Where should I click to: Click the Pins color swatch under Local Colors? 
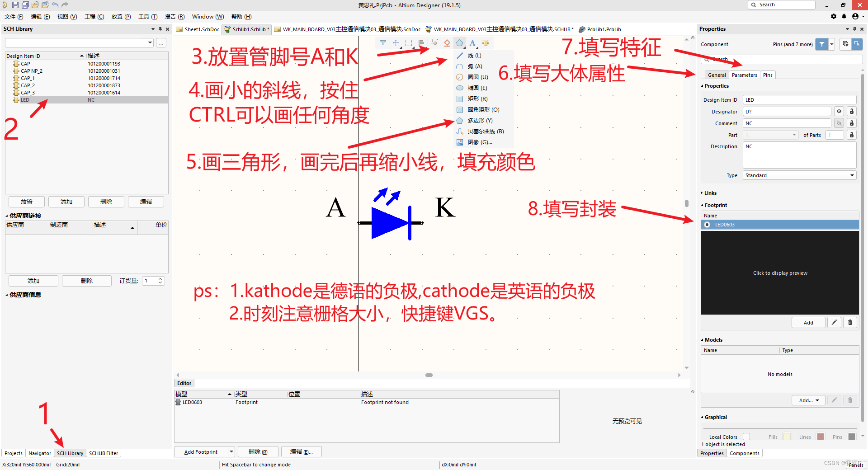852,437
